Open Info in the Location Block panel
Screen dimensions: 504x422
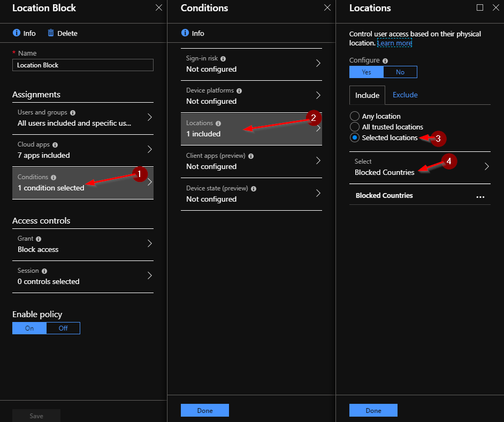[24, 33]
